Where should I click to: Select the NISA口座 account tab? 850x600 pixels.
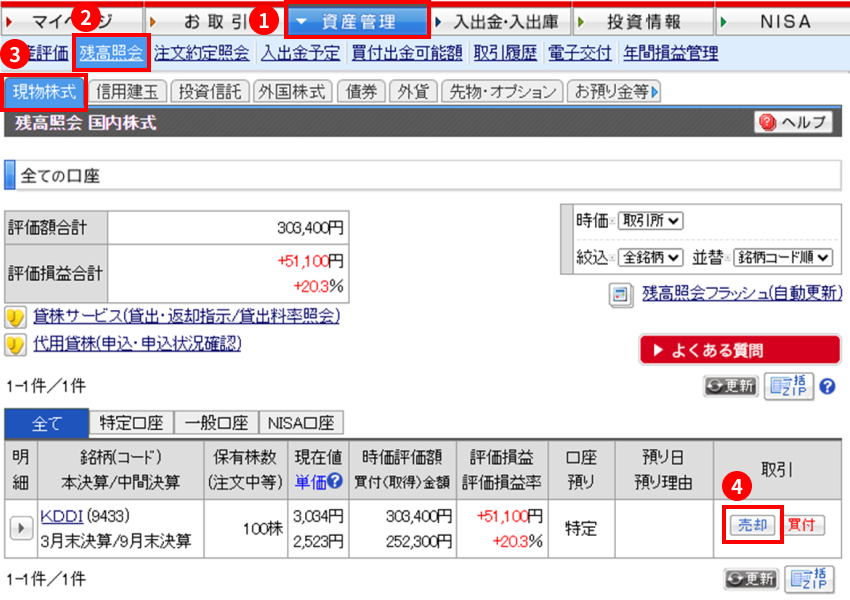pos(301,423)
